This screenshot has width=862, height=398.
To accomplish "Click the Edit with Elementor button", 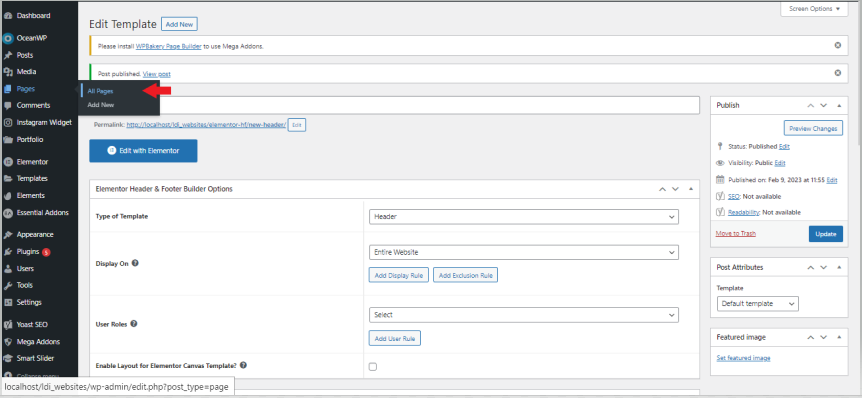I will (143, 151).
